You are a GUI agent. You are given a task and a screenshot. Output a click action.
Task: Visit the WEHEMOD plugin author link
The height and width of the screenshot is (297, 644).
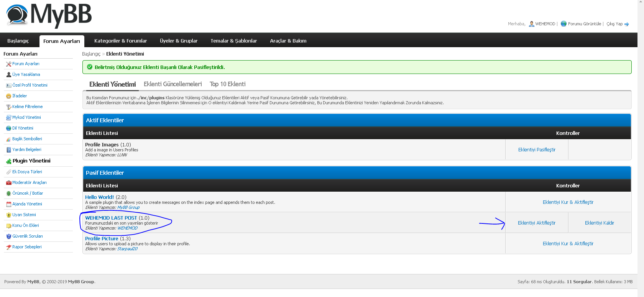pos(127,228)
